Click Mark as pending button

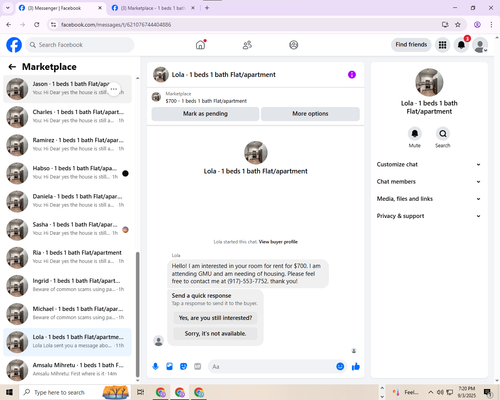[x=205, y=114]
